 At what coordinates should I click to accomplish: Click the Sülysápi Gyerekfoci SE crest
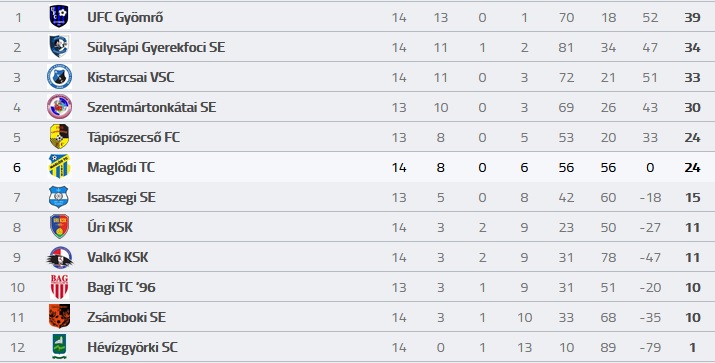59,47
